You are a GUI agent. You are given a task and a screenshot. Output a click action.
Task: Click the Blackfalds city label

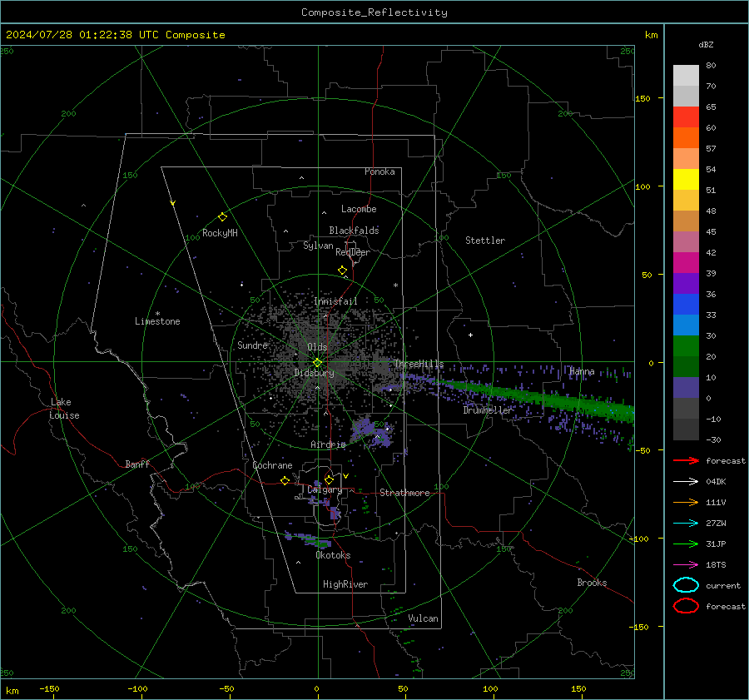coord(354,231)
